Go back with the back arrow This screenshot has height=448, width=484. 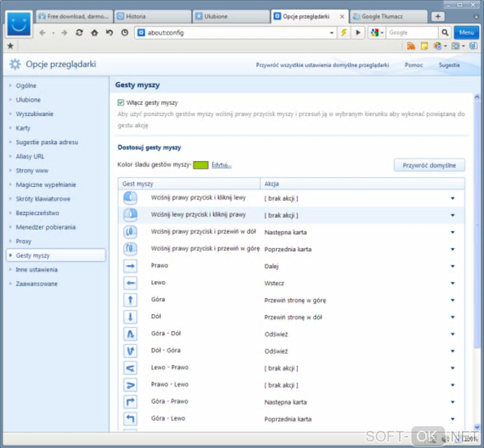42,33
